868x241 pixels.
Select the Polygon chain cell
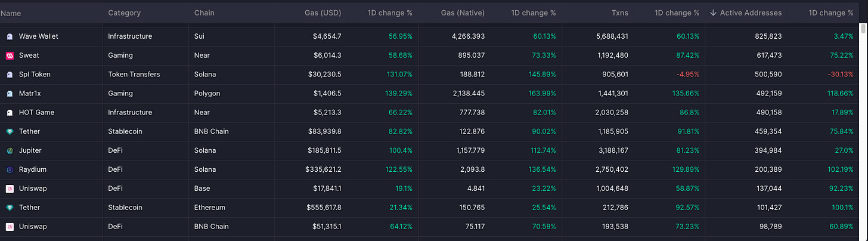[207, 94]
